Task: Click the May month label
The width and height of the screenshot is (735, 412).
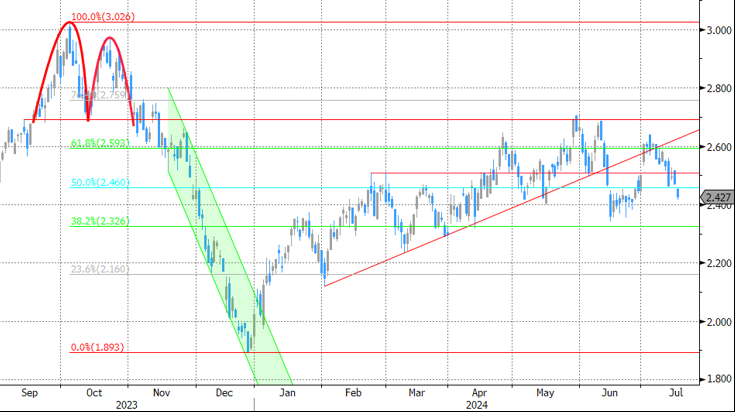Action: click(545, 393)
